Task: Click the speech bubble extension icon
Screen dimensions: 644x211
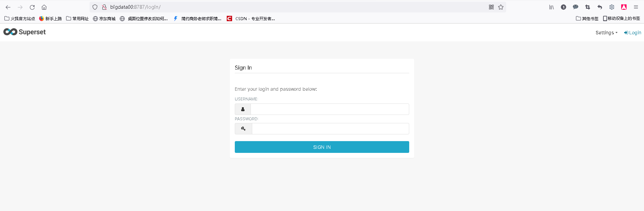Action: (576, 7)
